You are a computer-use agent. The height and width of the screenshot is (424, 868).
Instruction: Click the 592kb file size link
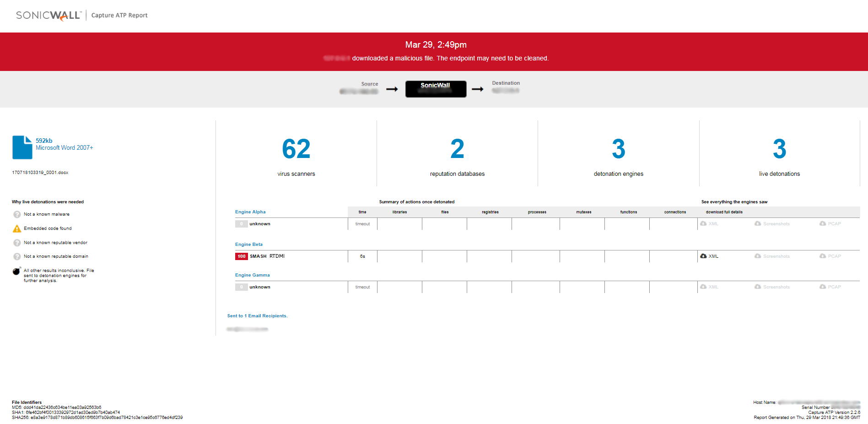(x=44, y=141)
